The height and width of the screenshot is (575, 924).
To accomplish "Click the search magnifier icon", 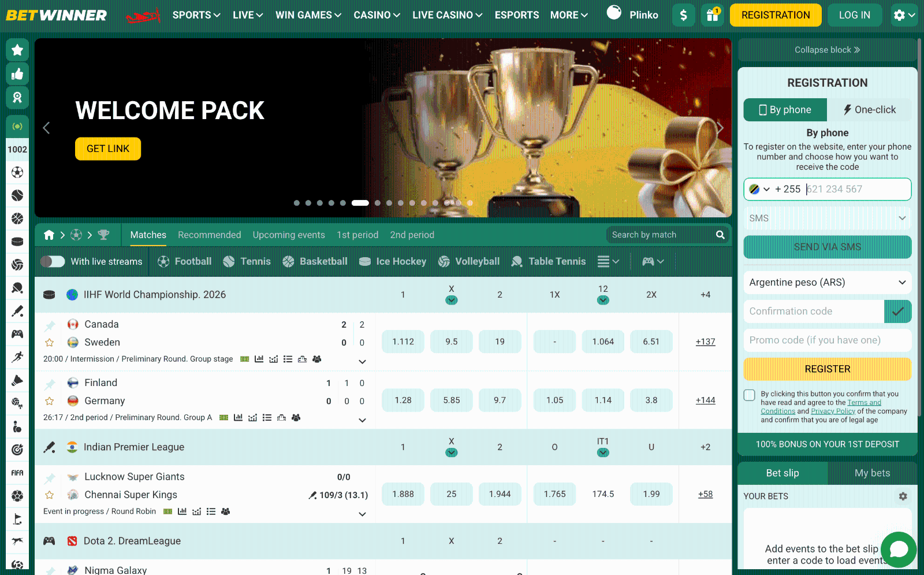I will pyautogui.click(x=720, y=235).
